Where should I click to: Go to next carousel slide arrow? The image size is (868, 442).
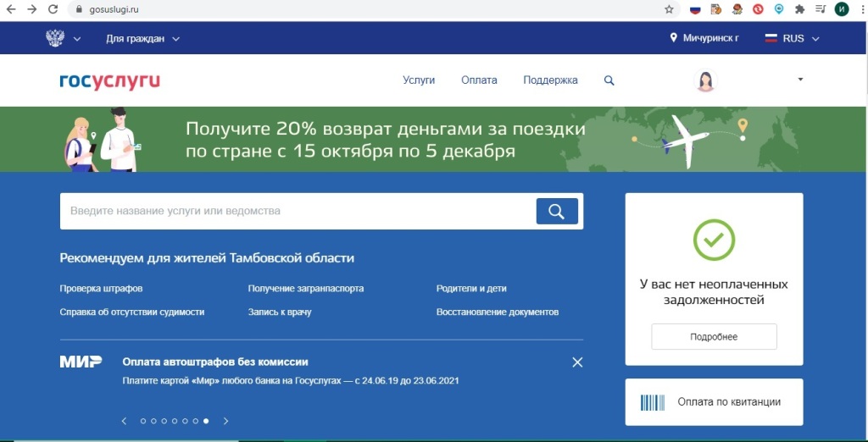pos(225,421)
